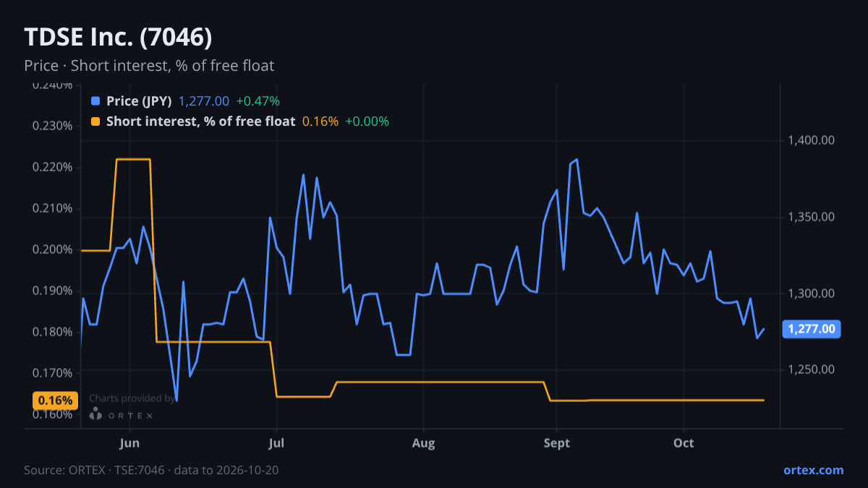Image resolution: width=868 pixels, height=488 pixels.
Task: Select the 'Price (JPY)' legend label
Action: click(139, 101)
